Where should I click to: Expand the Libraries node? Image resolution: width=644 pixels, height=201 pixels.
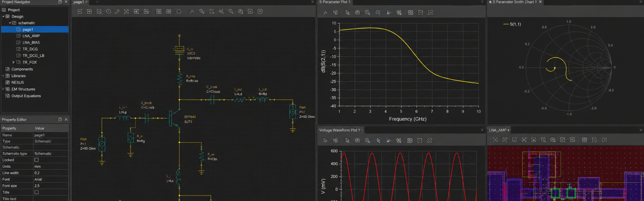click(3, 76)
